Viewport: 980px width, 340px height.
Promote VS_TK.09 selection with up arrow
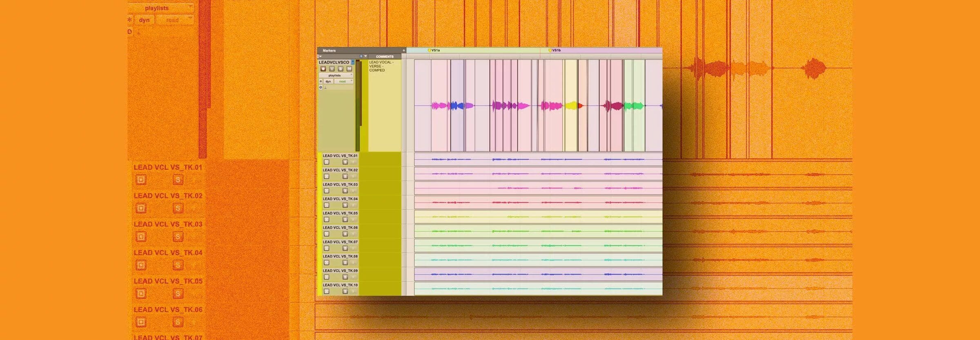point(354,277)
